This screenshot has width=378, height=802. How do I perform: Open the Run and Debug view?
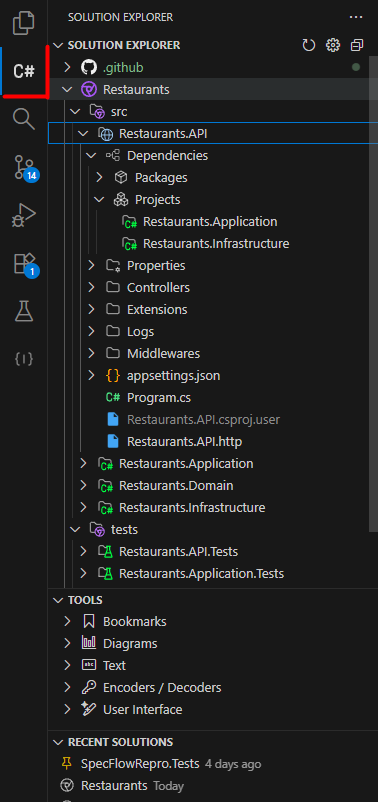(24, 215)
